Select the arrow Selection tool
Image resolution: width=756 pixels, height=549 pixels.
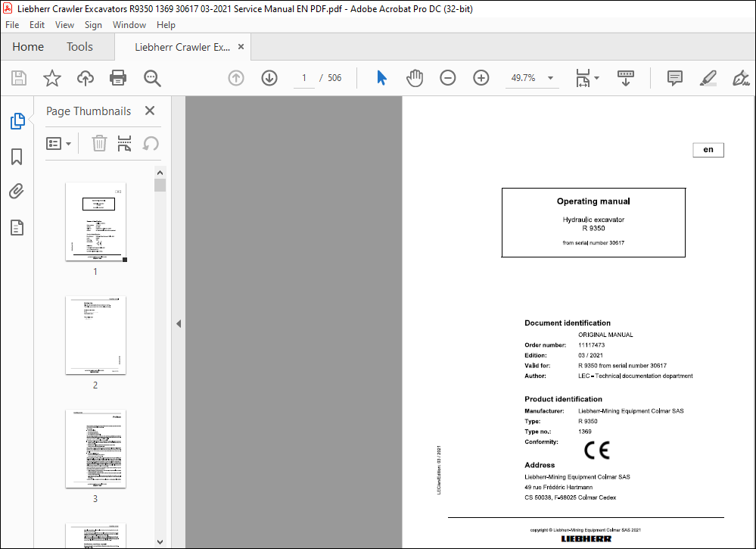coord(381,78)
